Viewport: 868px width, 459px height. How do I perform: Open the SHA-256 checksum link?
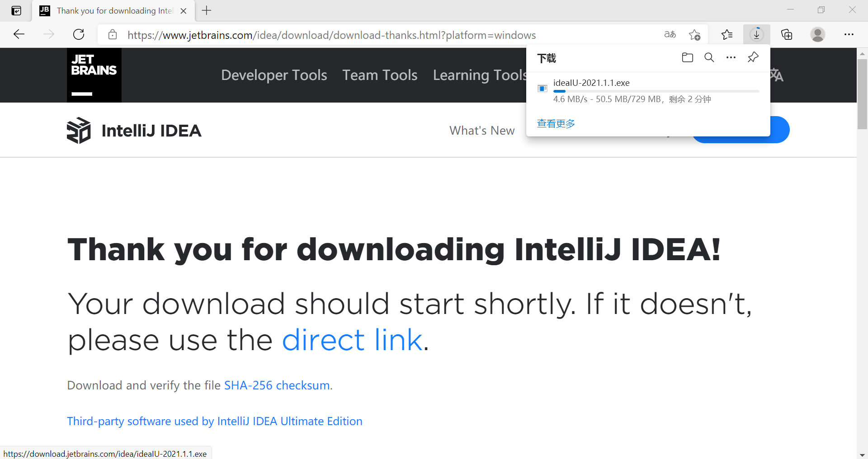click(x=277, y=385)
